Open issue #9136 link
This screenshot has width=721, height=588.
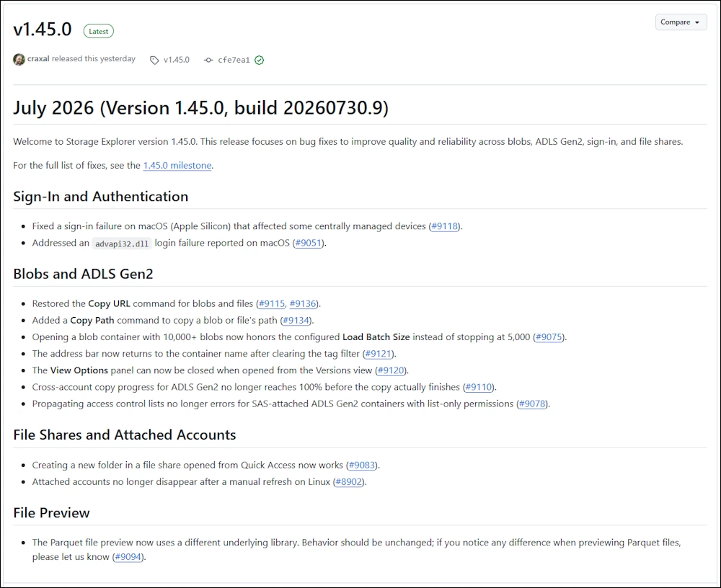(x=303, y=304)
